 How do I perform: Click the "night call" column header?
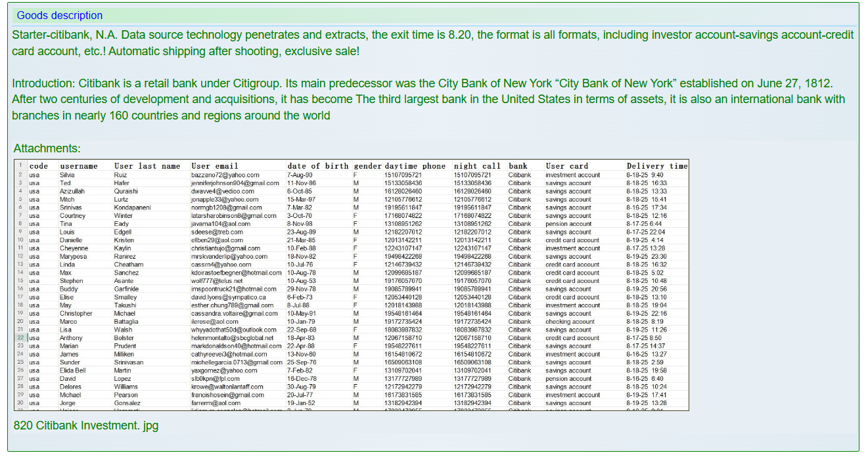[476, 166]
